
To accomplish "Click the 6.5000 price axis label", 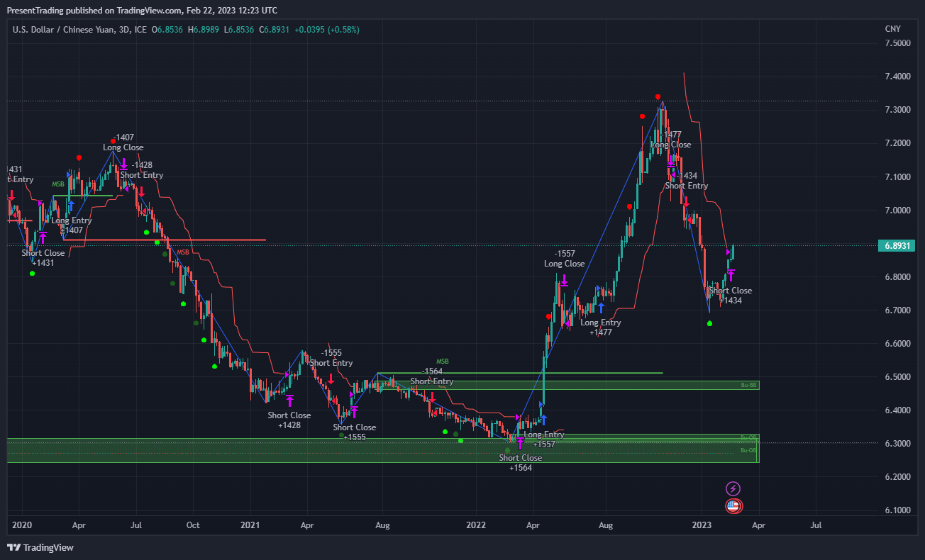I will pyautogui.click(x=897, y=377).
